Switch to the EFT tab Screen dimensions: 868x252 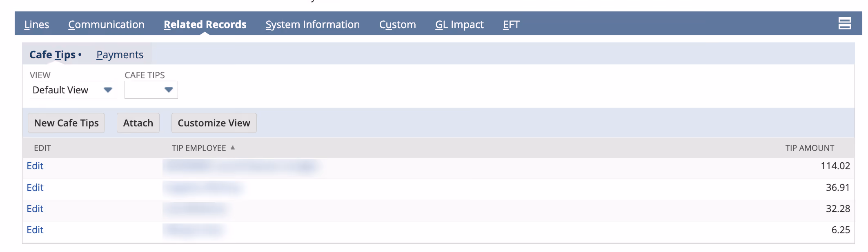pos(511,24)
